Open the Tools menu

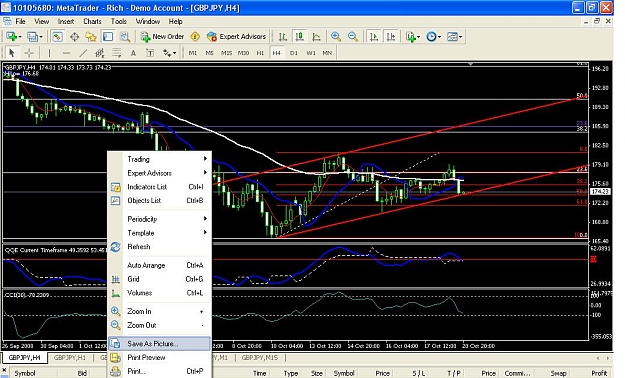[118, 21]
